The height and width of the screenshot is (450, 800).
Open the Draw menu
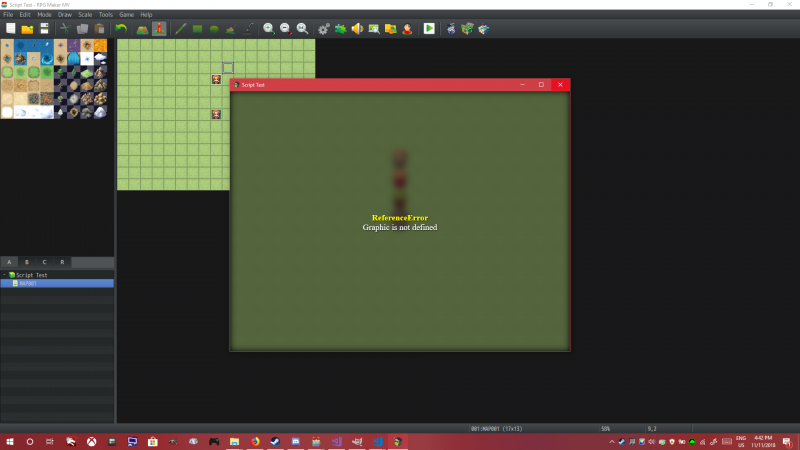point(65,15)
